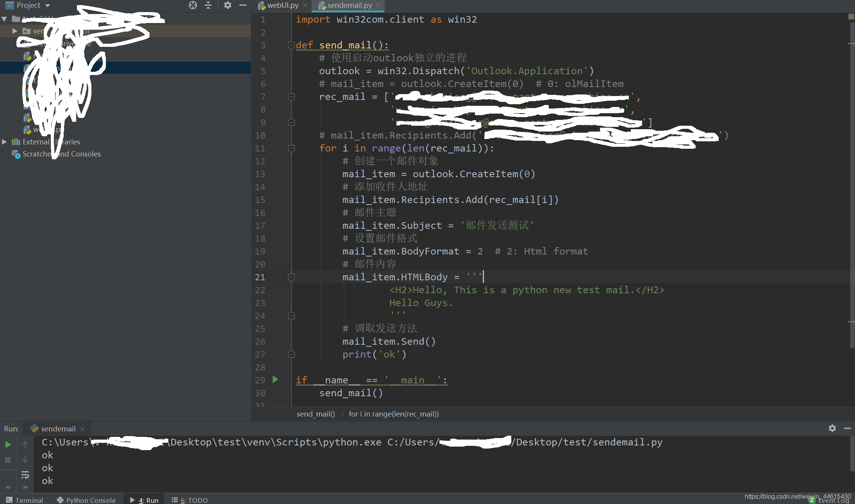Open Project panel settings gear
855x504 pixels.
[228, 5]
